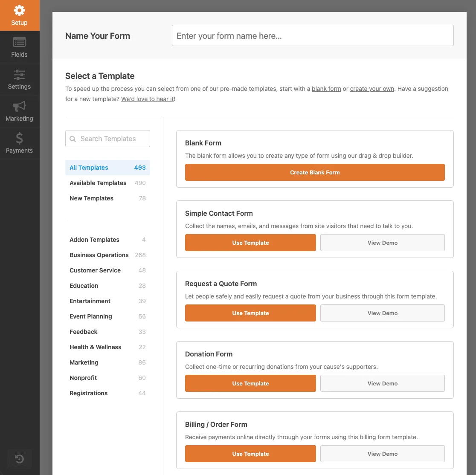Select the Entertainment category
Viewport: 476px width, 475px height.
pyautogui.click(x=107, y=301)
